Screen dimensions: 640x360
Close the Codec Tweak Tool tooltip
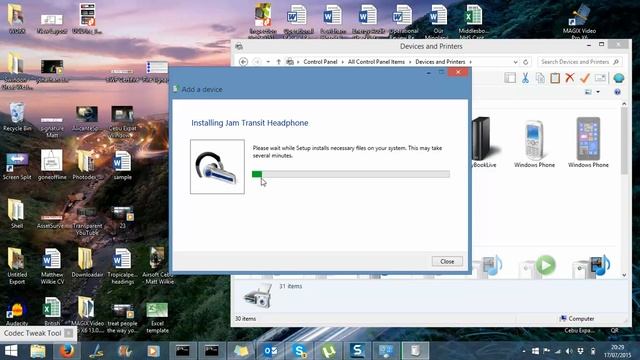[69, 333]
